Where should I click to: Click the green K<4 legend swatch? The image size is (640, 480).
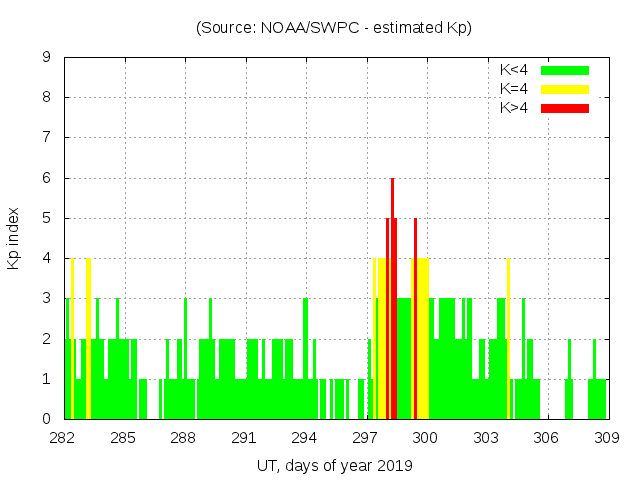pyautogui.click(x=565, y=70)
